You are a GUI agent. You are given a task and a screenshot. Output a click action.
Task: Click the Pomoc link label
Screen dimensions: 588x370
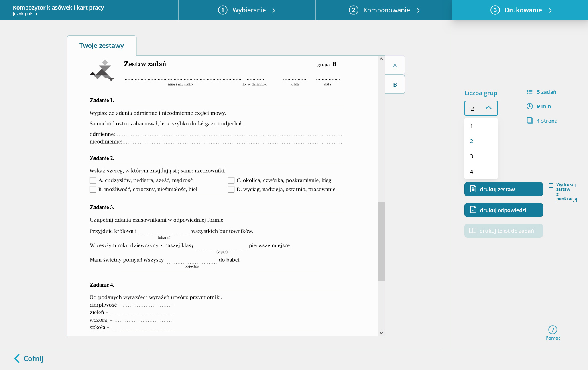pyautogui.click(x=553, y=338)
